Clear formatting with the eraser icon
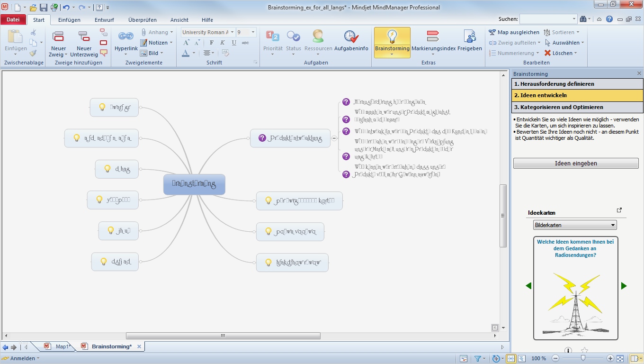This screenshot has height=364, width=644. (225, 53)
